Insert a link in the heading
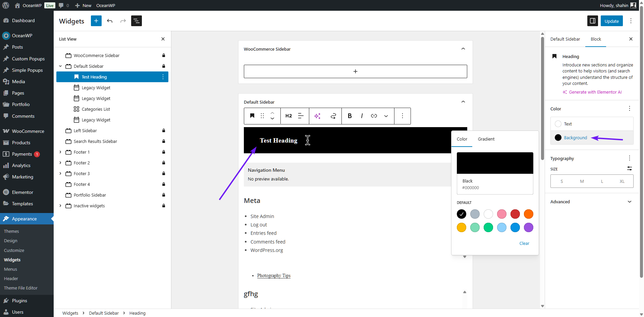644x317 pixels. click(374, 116)
